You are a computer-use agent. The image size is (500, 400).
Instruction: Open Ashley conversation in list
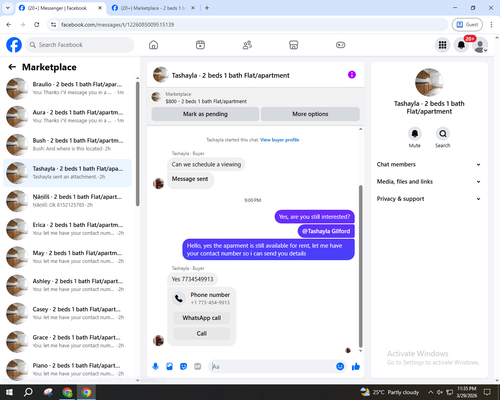click(68, 285)
